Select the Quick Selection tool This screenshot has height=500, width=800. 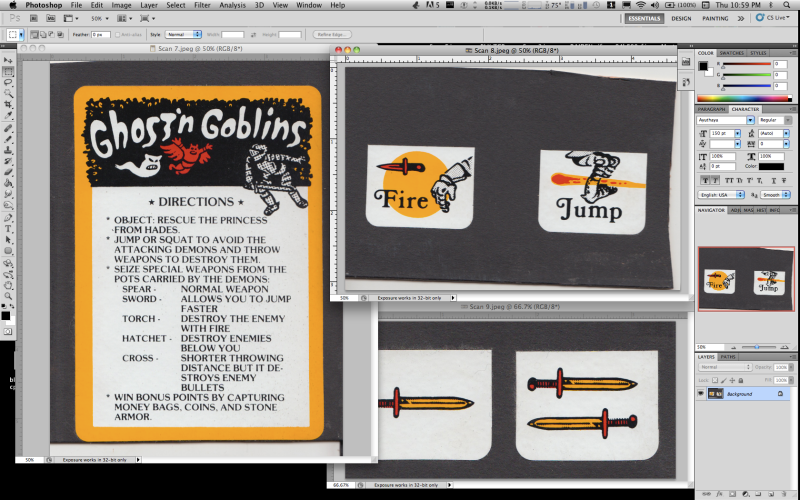[8, 93]
